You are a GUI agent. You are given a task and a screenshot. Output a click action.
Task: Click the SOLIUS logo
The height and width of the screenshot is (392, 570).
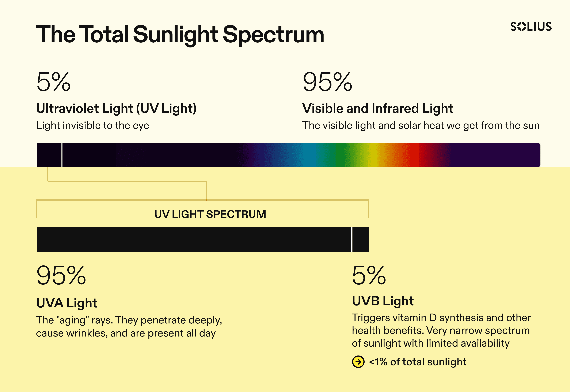(x=531, y=27)
